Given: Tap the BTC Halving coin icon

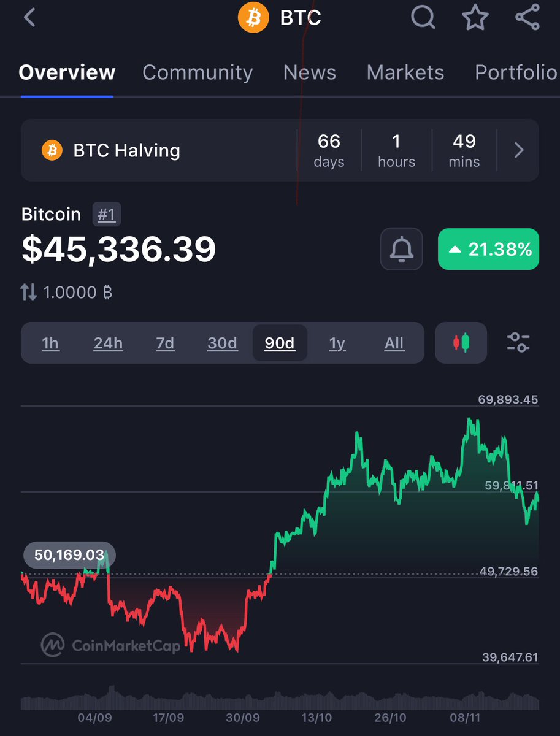Looking at the screenshot, I should 52,150.
